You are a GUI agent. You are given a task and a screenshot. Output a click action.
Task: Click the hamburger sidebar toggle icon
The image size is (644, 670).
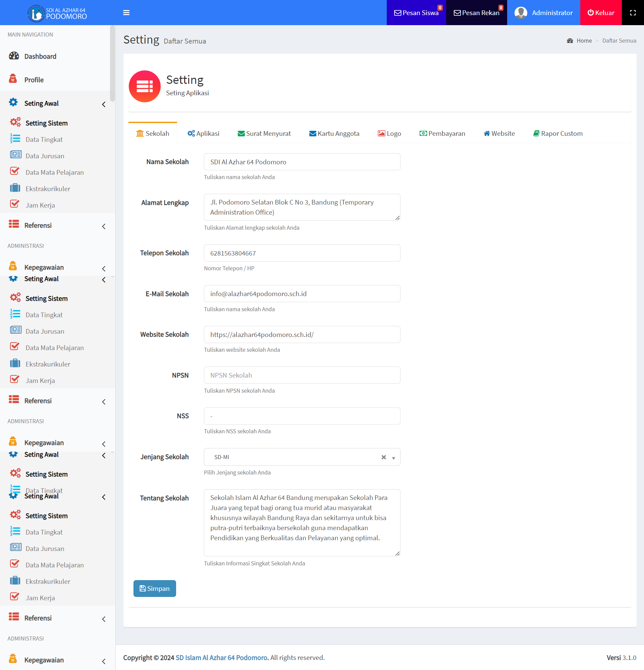pyautogui.click(x=126, y=13)
